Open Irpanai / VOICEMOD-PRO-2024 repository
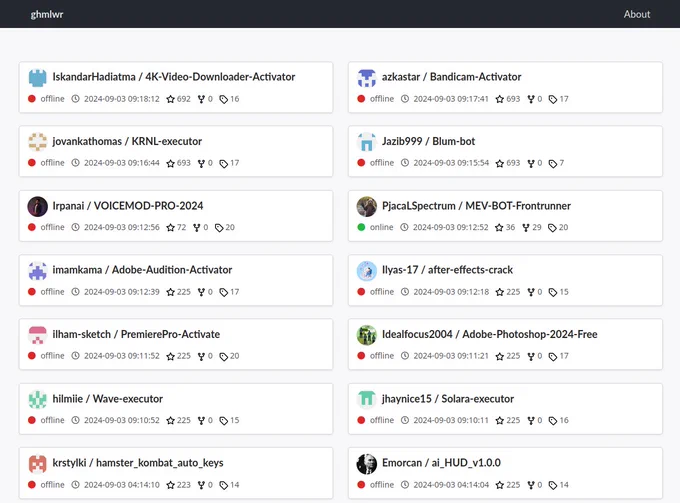The image size is (680, 503). coord(128,206)
